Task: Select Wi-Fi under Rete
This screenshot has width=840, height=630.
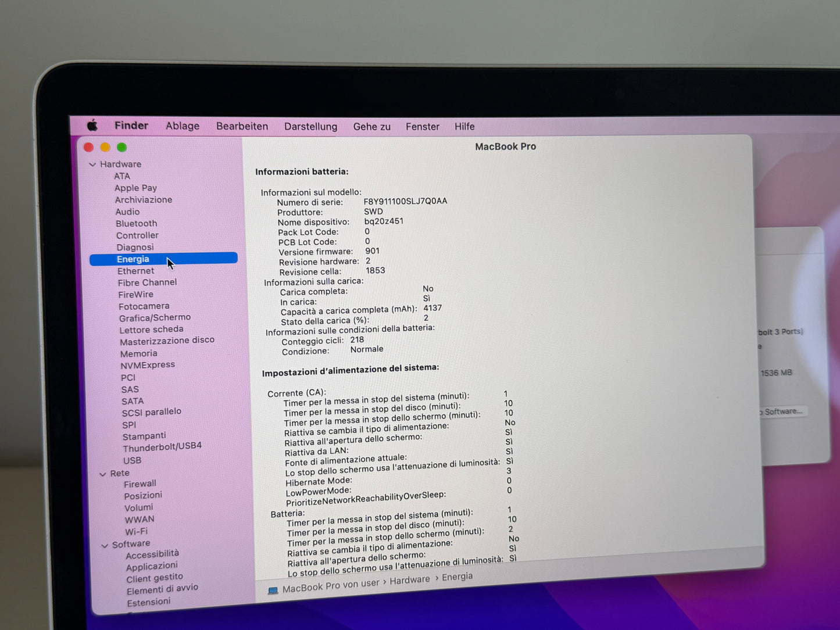Action: coord(137,531)
